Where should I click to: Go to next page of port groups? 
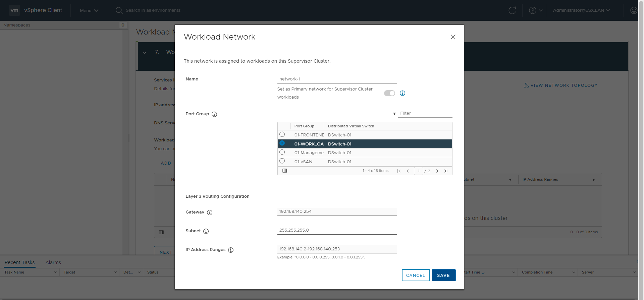(437, 171)
